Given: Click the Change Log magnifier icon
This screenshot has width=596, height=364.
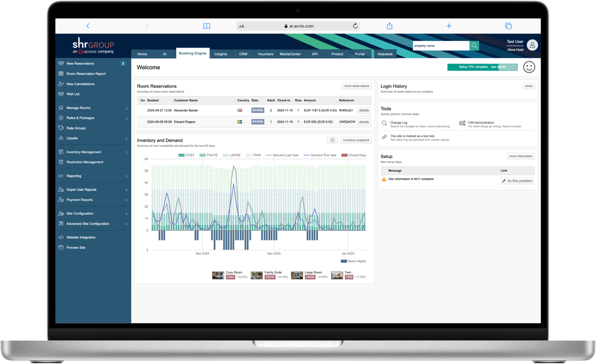Looking at the screenshot, I should 384,123.
